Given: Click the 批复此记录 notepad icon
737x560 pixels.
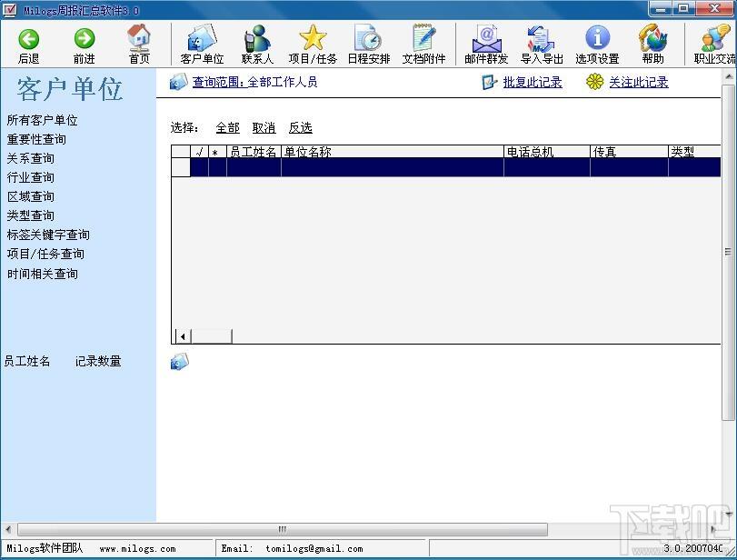Looking at the screenshot, I should 489,83.
